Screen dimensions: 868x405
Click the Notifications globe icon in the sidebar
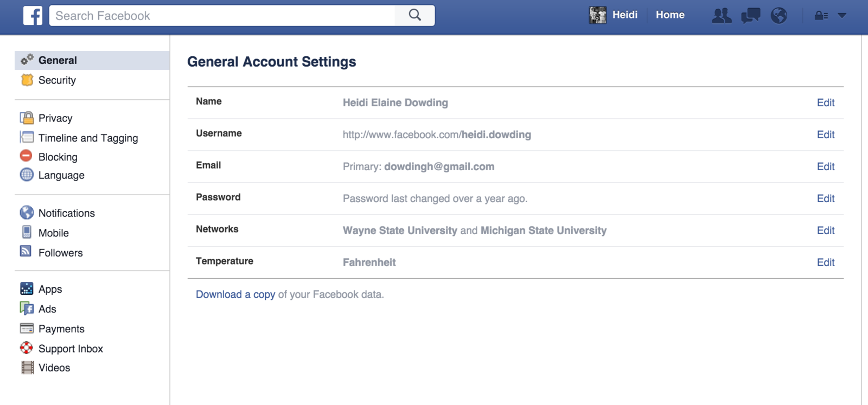[x=27, y=213]
